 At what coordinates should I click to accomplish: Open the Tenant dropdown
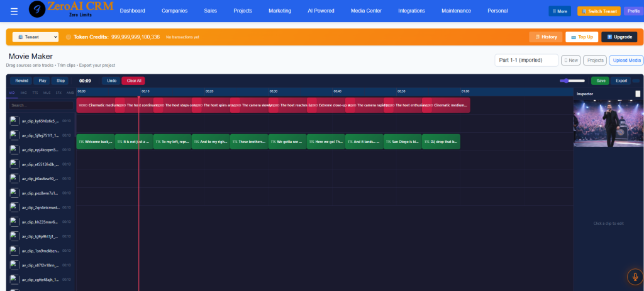click(x=35, y=37)
